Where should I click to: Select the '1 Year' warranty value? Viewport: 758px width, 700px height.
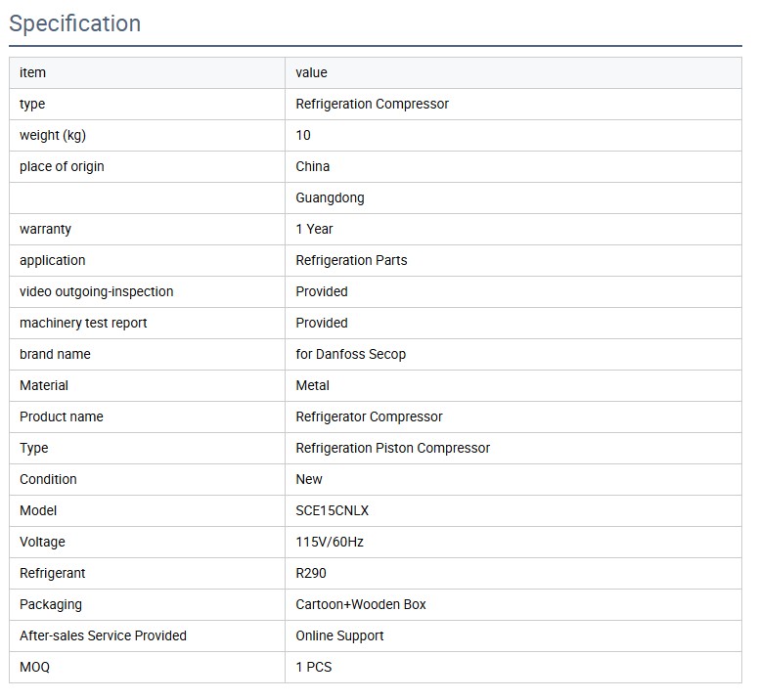pyautogui.click(x=314, y=229)
